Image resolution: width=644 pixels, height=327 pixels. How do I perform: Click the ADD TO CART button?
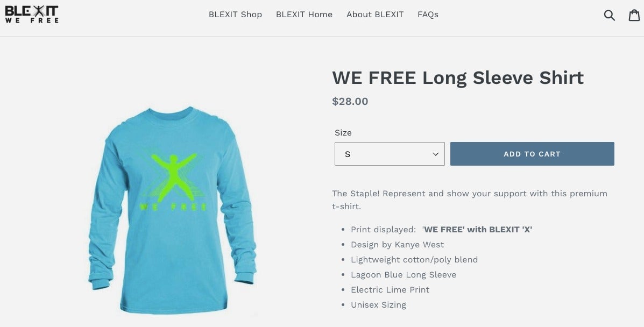pos(532,154)
